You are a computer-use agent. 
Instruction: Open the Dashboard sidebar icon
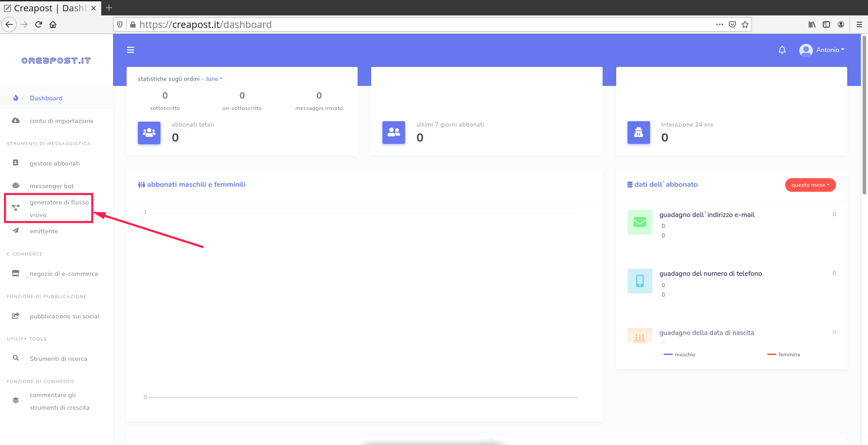coord(16,98)
